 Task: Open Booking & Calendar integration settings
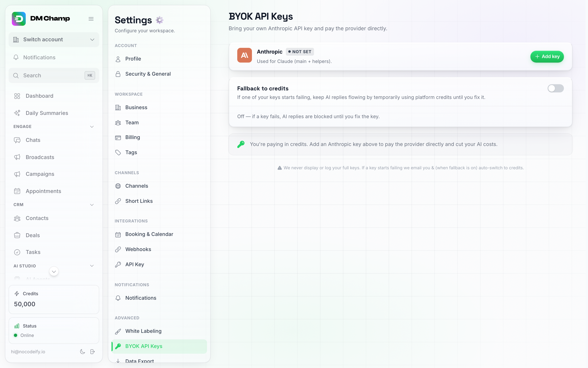(159, 234)
